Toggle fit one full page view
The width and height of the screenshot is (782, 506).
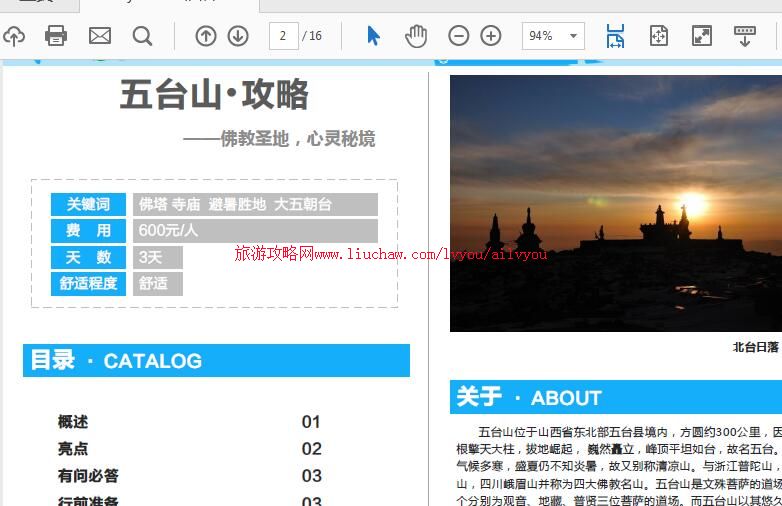(658, 37)
